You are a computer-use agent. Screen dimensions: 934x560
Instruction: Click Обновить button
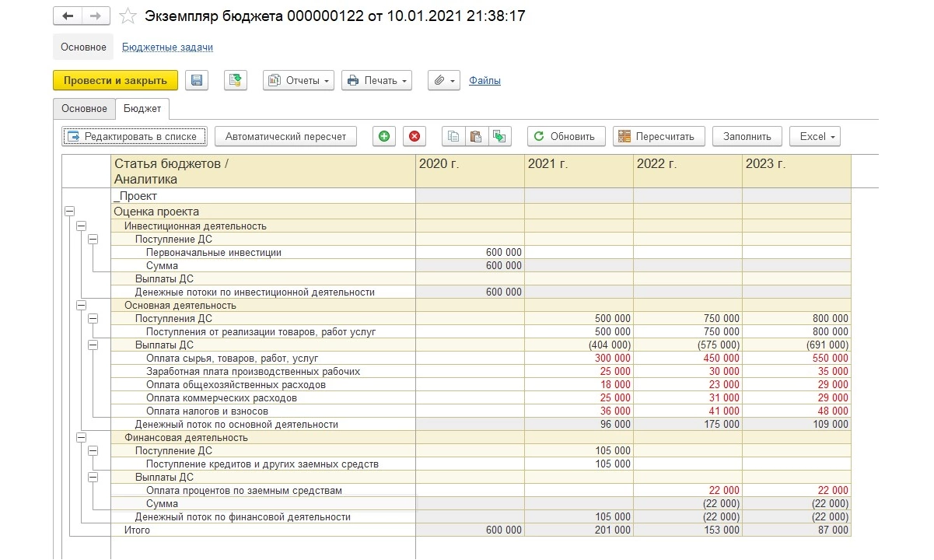coord(565,136)
